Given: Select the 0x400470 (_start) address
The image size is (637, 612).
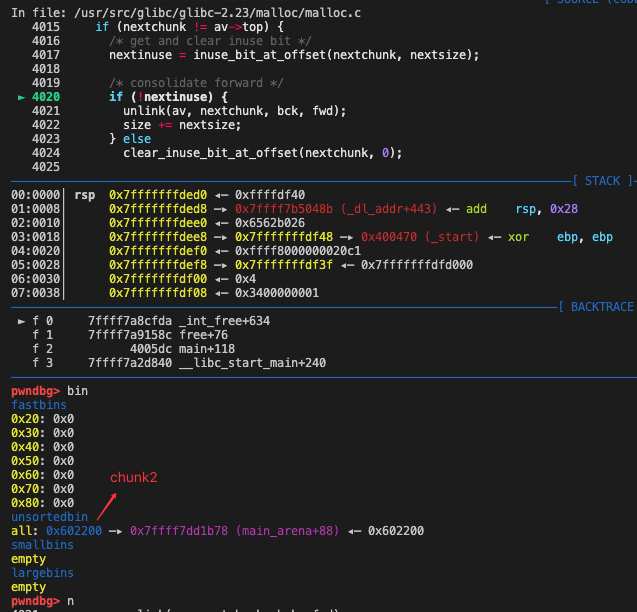Looking at the screenshot, I should (420, 237).
